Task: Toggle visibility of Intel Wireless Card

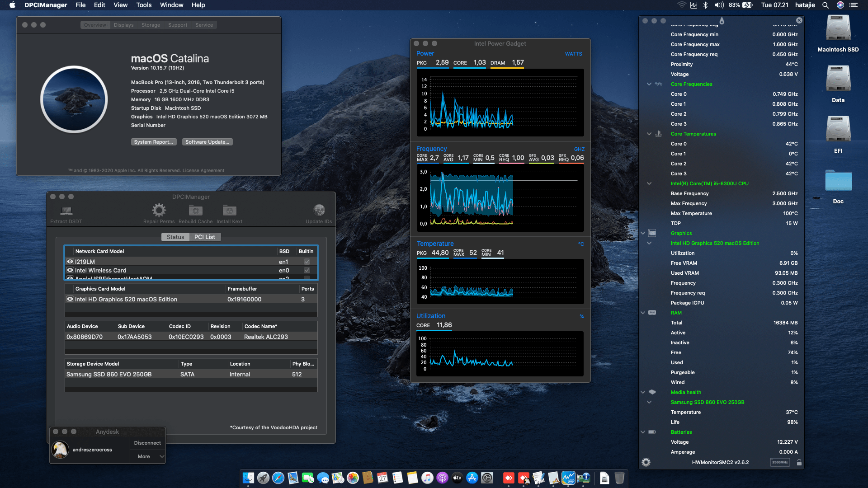Action: coord(70,270)
